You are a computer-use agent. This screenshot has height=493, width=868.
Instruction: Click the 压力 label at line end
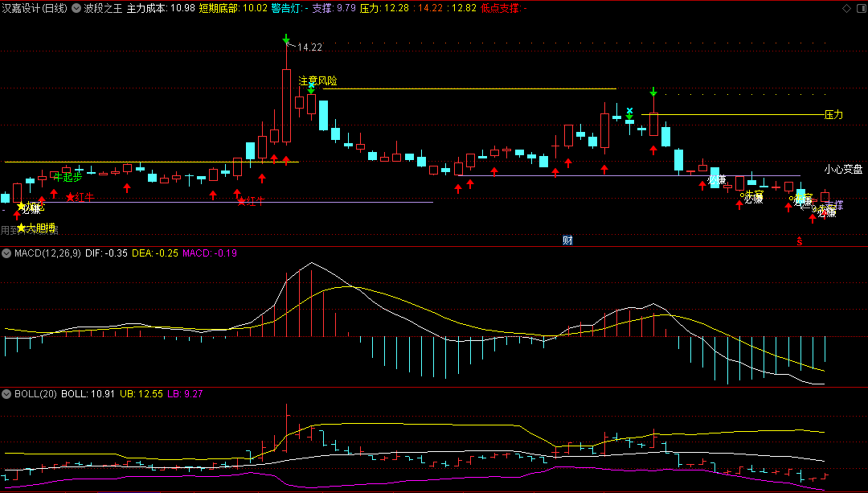coord(833,115)
